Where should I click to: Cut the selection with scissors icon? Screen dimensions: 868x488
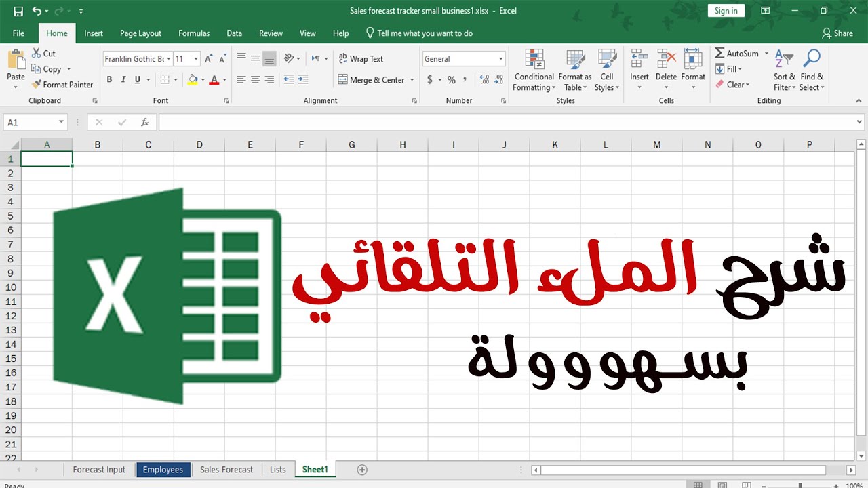[37, 53]
